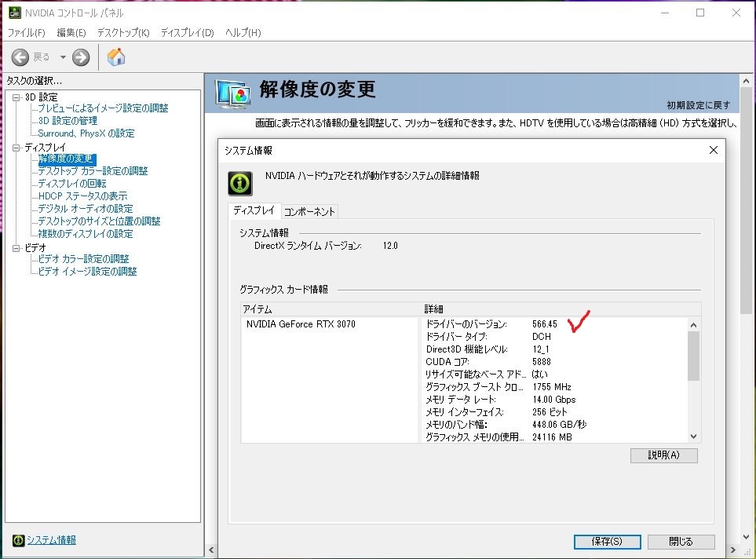Viewport: 756px width, 559px height.
Task: Click the ビデオ tree label
Action: [35, 248]
